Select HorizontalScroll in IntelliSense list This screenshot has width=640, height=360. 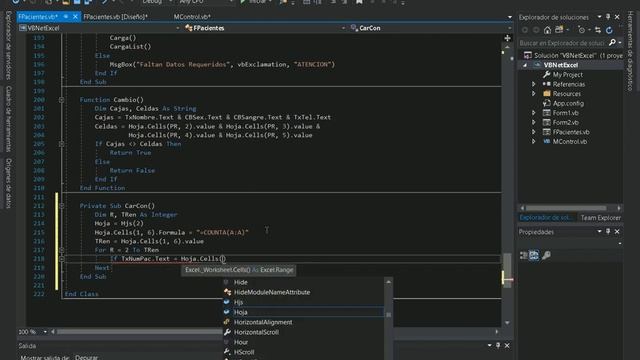coord(304,332)
